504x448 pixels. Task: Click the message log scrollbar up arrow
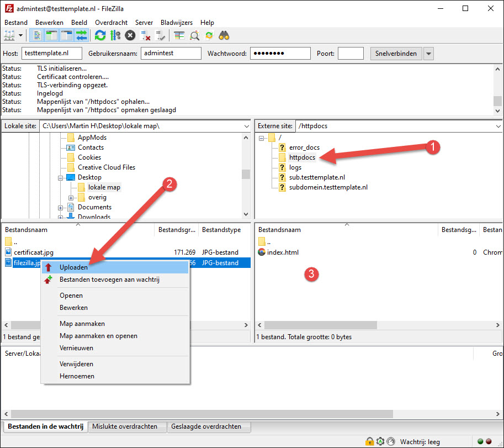click(497, 69)
